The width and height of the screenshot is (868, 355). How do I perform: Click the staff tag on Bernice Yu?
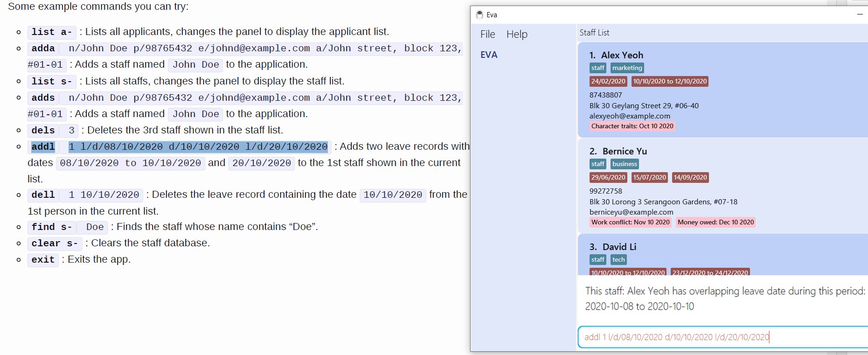point(598,164)
